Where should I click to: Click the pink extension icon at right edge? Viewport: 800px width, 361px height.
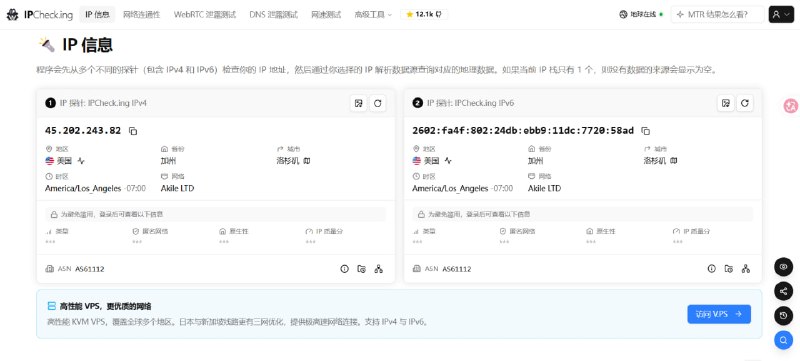click(791, 106)
